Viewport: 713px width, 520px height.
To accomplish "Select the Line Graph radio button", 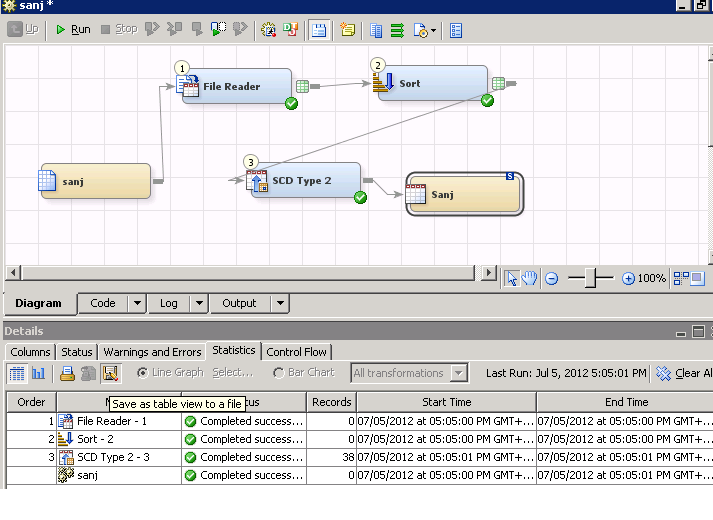I will pos(142,373).
